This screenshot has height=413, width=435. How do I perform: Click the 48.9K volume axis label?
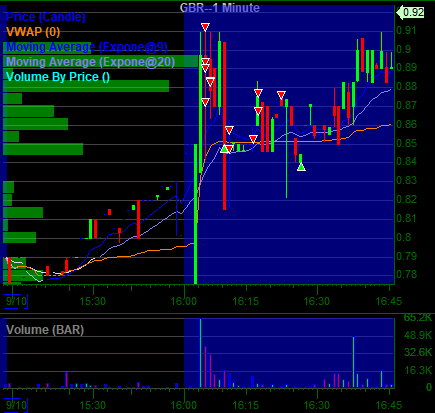418,335
